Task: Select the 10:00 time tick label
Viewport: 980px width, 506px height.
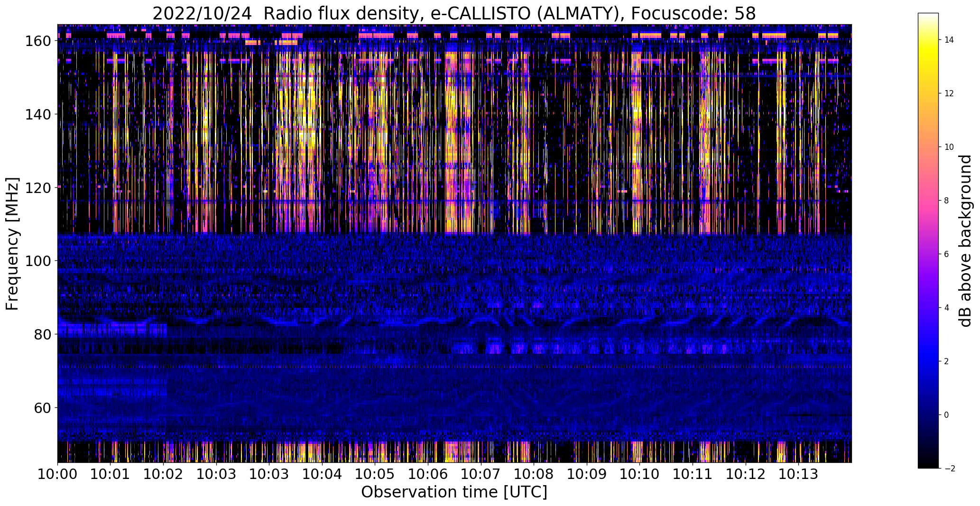Action: point(57,474)
